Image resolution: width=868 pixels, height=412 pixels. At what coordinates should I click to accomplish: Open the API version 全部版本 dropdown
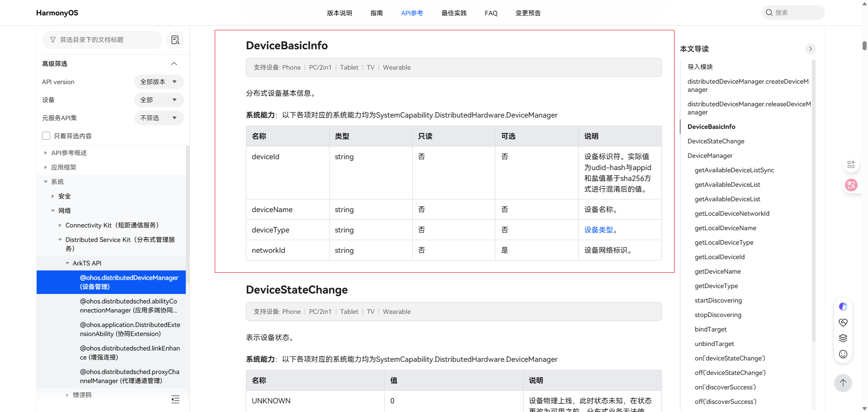click(x=159, y=82)
